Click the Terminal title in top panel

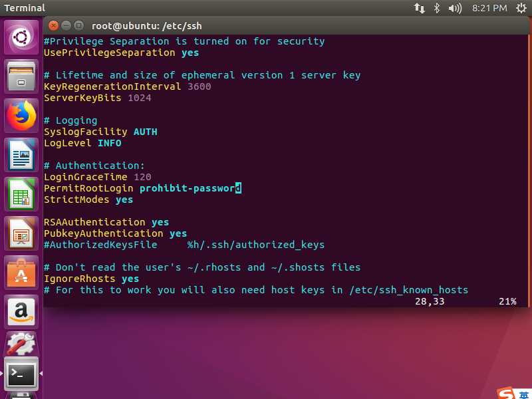tap(25, 8)
